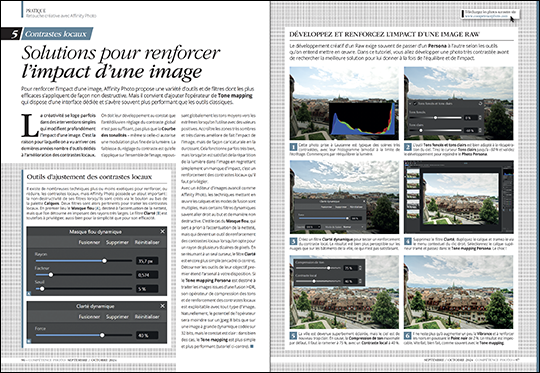Click the step 2 number badge
The width and height of the screenshot is (540, 373).
(x=408, y=147)
